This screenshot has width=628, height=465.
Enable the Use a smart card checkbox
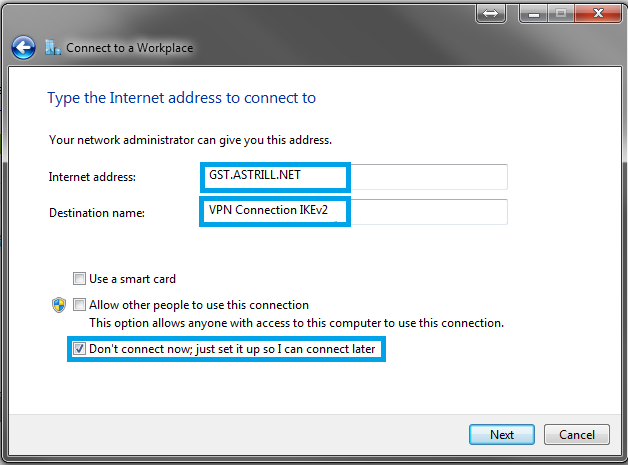(79, 278)
